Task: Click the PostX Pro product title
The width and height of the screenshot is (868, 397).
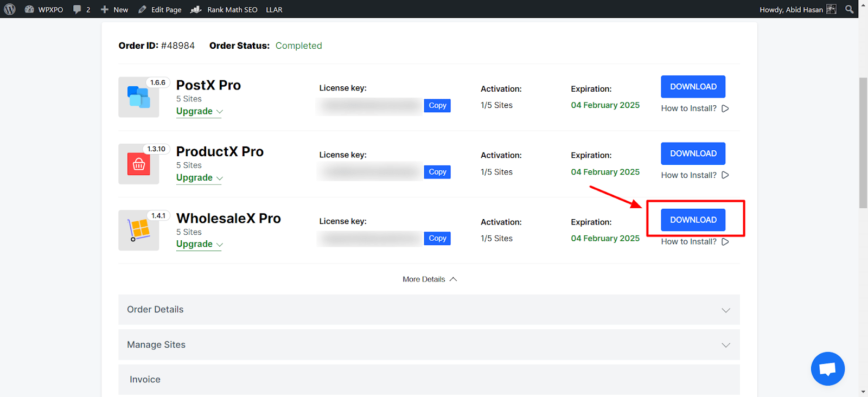Action: (x=208, y=85)
